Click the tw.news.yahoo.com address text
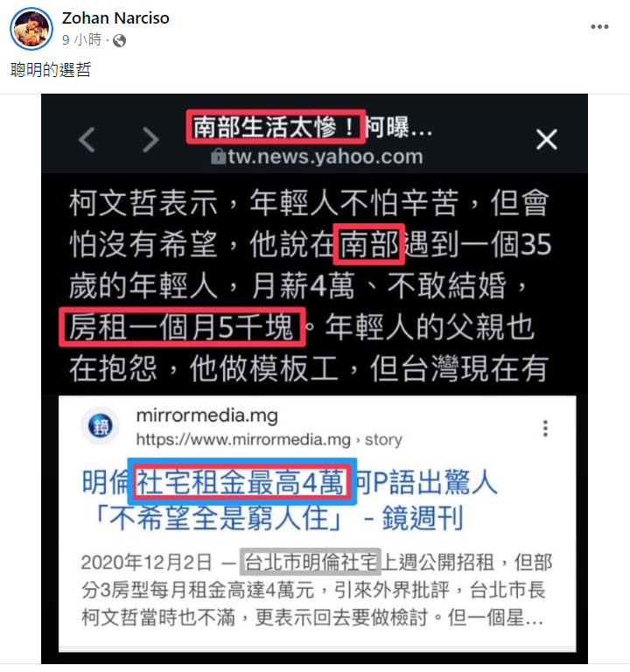This screenshot has height=672, width=630. 325,157
